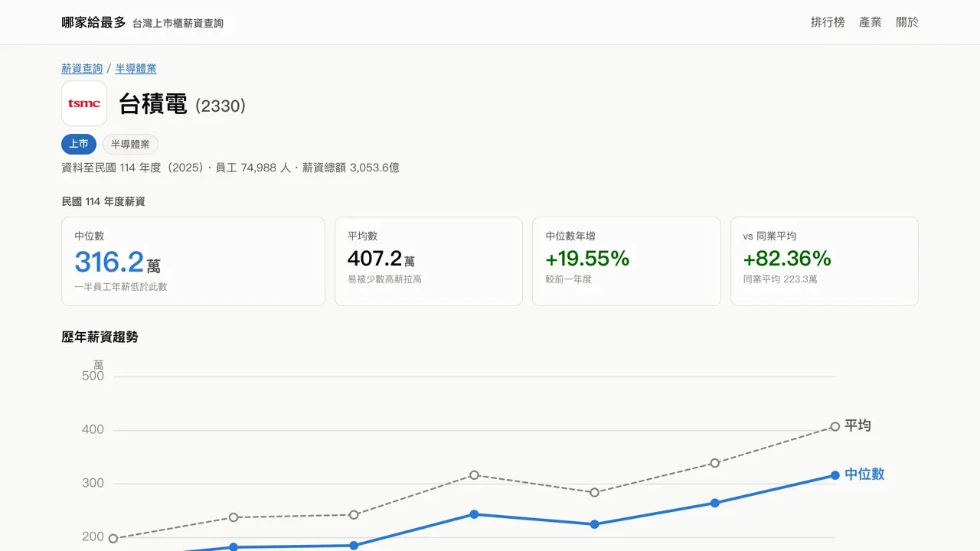Click the 同業平均 223.3萬 note

[x=780, y=279]
